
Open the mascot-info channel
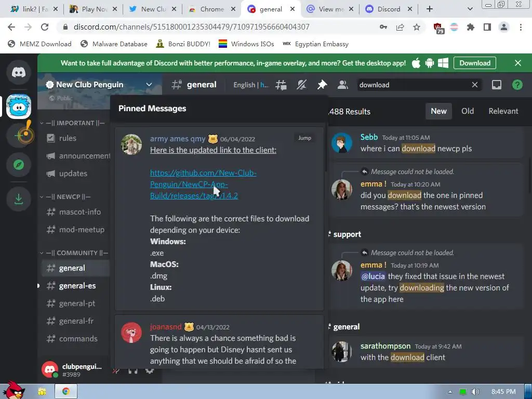coord(76,212)
